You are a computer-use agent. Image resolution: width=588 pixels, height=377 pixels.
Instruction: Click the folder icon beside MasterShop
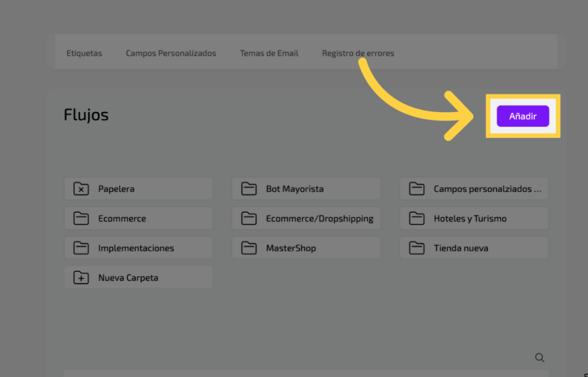[x=249, y=248]
